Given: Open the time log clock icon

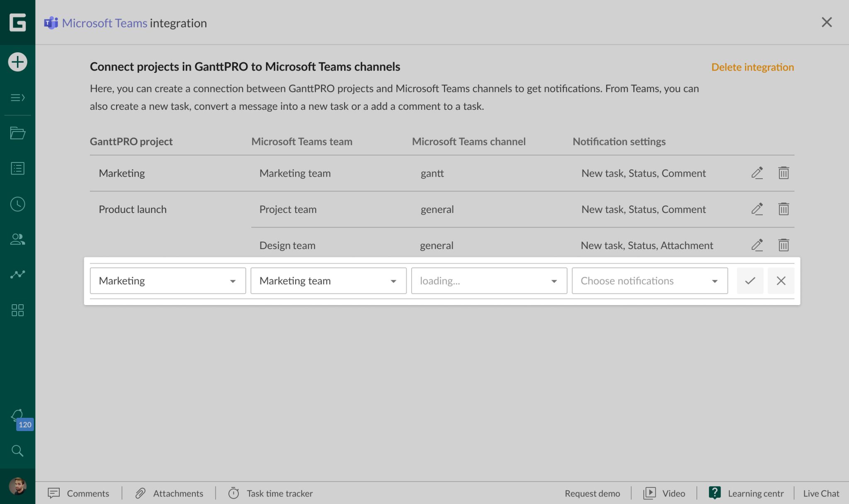Looking at the screenshot, I should [17, 204].
